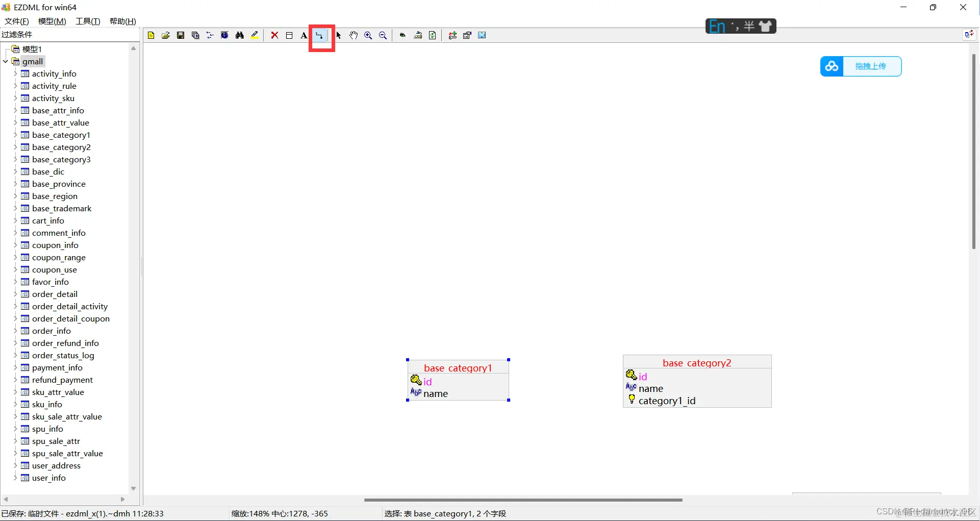Viewport: 980px width, 521px height.
Task: Click the new model yellow page icon
Action: pyautogui.click(x=151, y=35)
